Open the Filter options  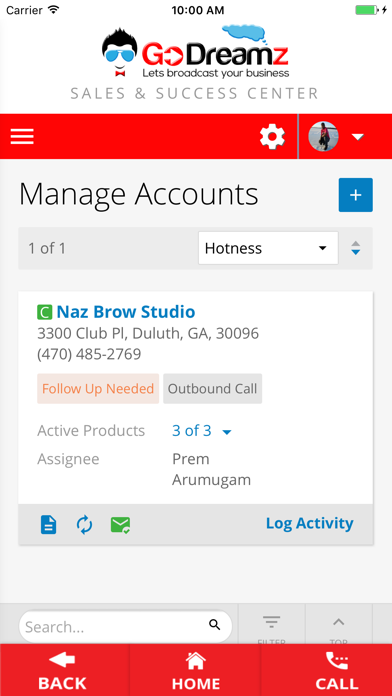click(271, 626)
